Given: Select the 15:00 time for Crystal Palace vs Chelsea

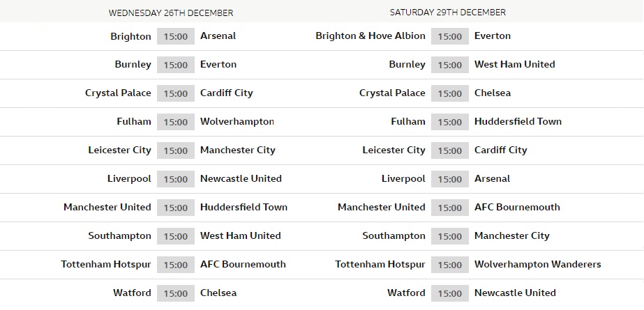Looking at the screenshot, I should pos(449,93).
